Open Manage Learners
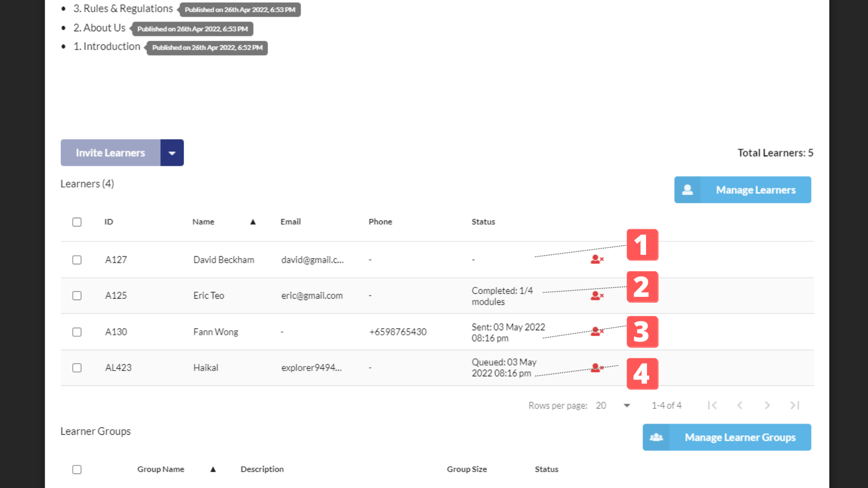 click(x=742, y=190)
